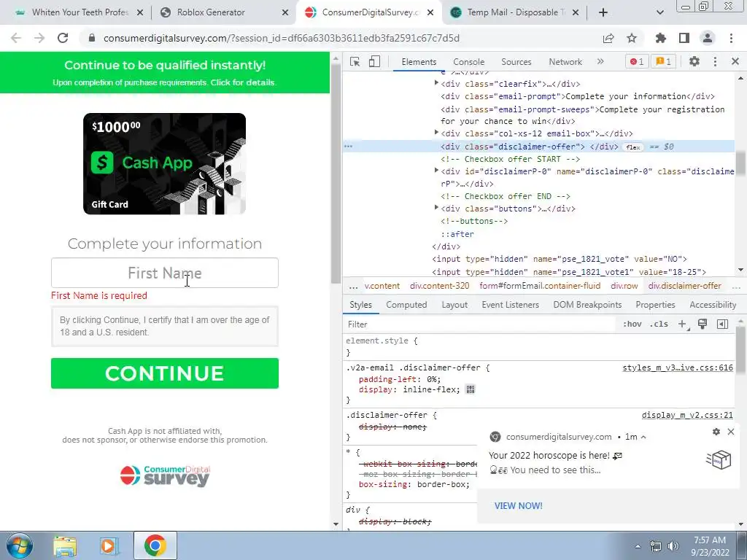Click the share page icon in address bar
This screenshot has width=747, height=560.
click(x=608, y=38)
